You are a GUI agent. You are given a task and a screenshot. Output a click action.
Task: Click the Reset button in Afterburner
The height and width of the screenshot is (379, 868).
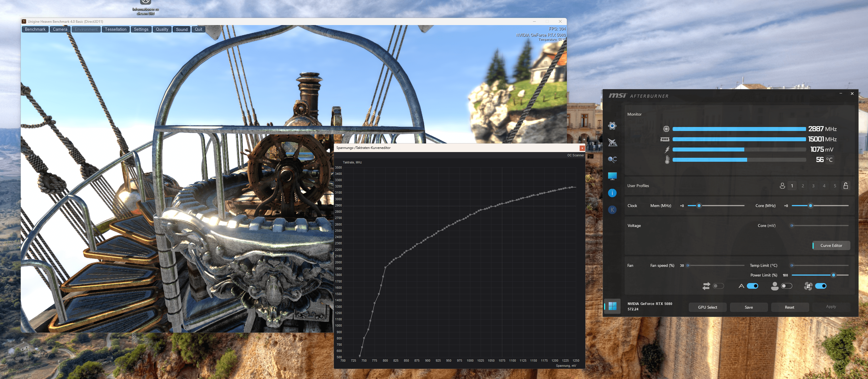click(x=790, y=307)
